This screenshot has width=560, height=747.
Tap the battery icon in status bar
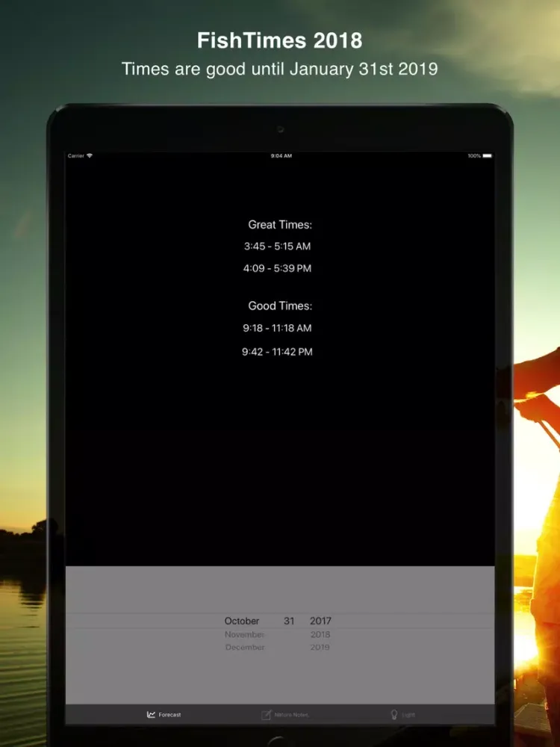pos(487,156)
